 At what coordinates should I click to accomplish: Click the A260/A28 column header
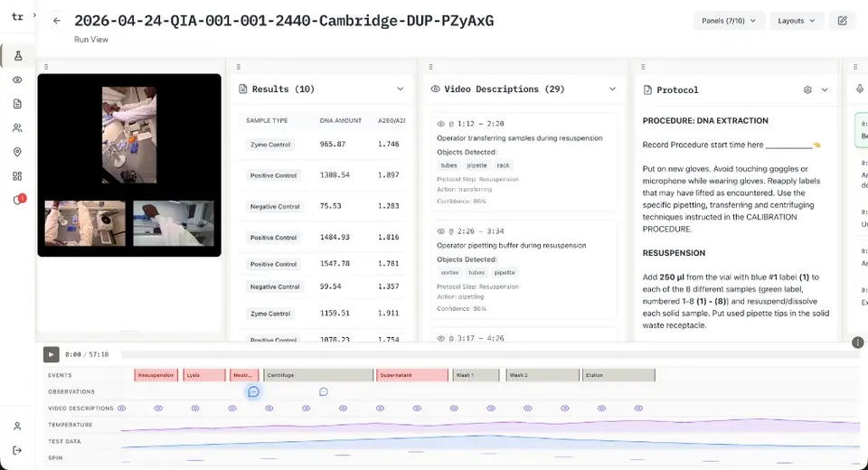(392, 121)
